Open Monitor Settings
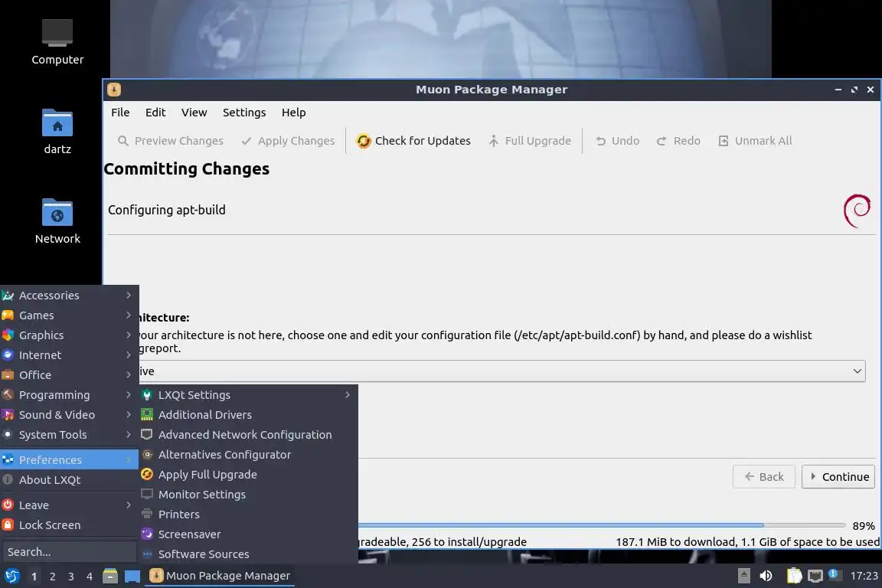The image size is (882, 588). point(249,495)
